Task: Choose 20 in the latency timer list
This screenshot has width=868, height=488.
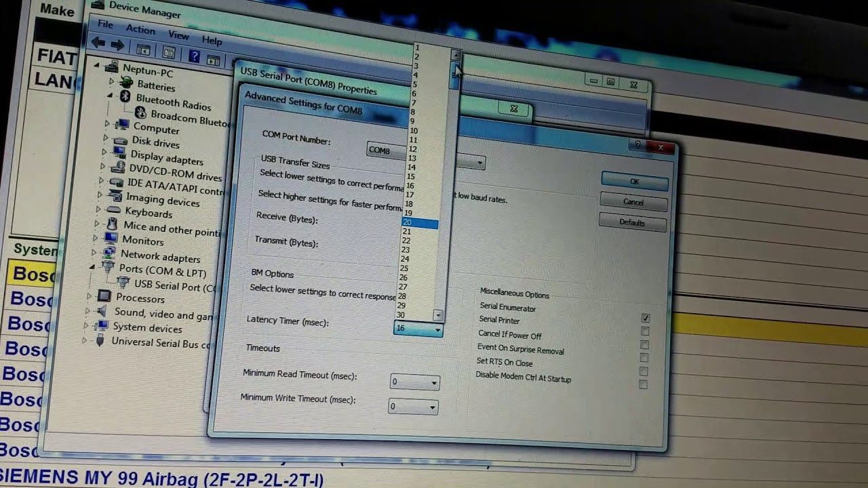Action: click(420, 222)
